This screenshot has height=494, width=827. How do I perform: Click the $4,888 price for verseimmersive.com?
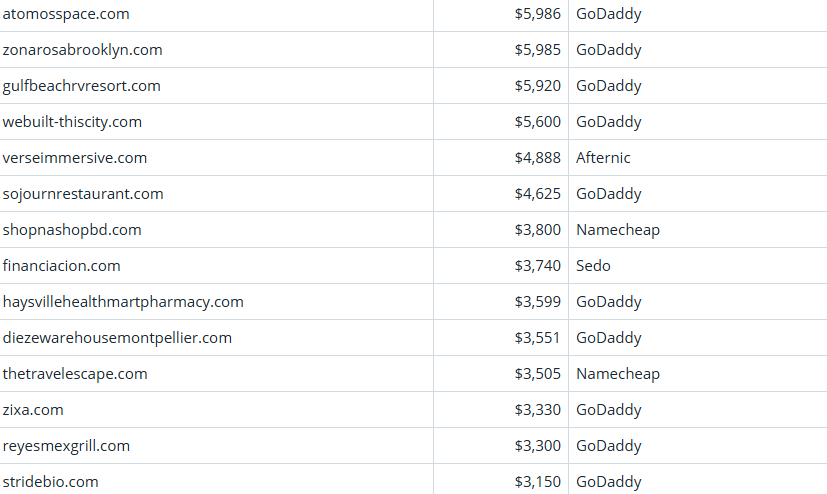click(x=538, y=158)
